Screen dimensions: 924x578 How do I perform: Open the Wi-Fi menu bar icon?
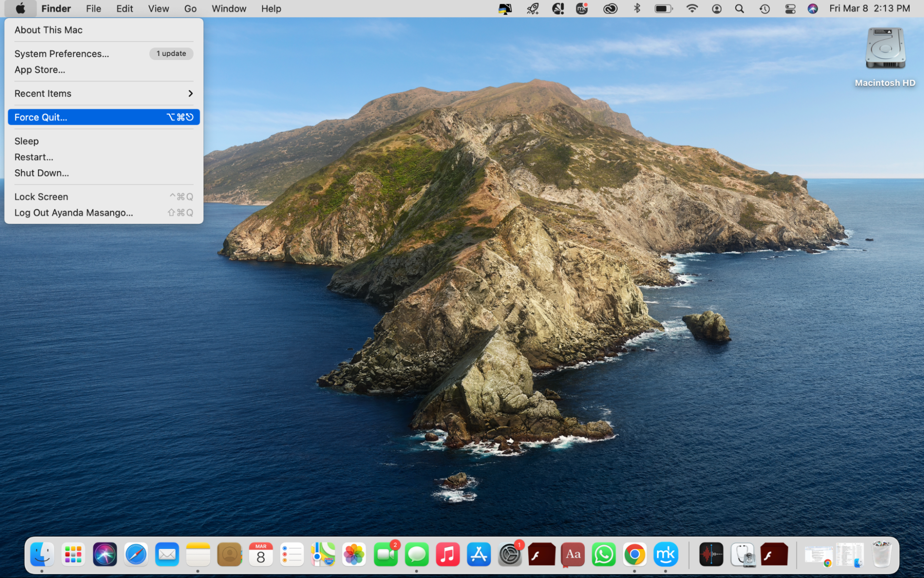[x=692, y=9]
